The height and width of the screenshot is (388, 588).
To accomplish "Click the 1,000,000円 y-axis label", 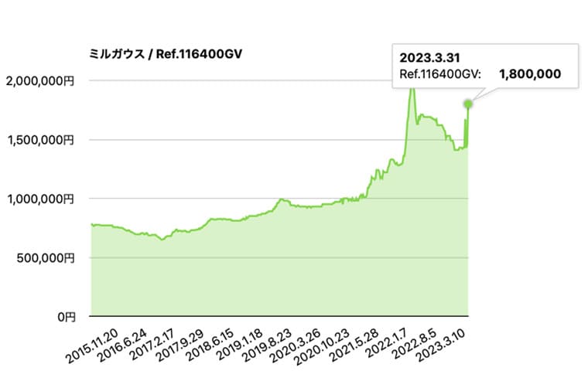I will 39,199.
